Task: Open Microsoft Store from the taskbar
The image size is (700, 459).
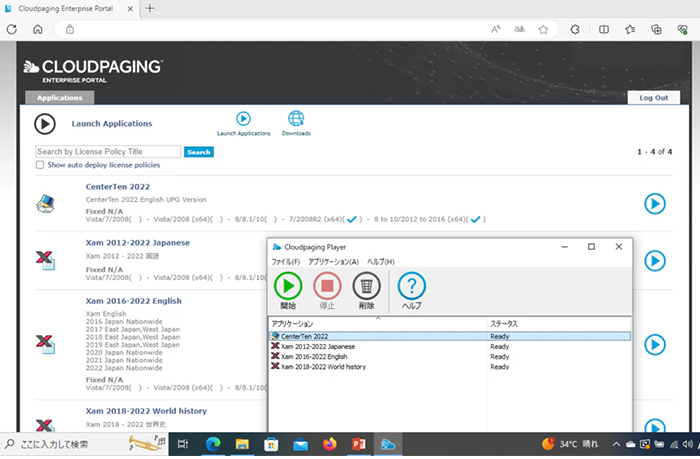Action: coord(271,444)
